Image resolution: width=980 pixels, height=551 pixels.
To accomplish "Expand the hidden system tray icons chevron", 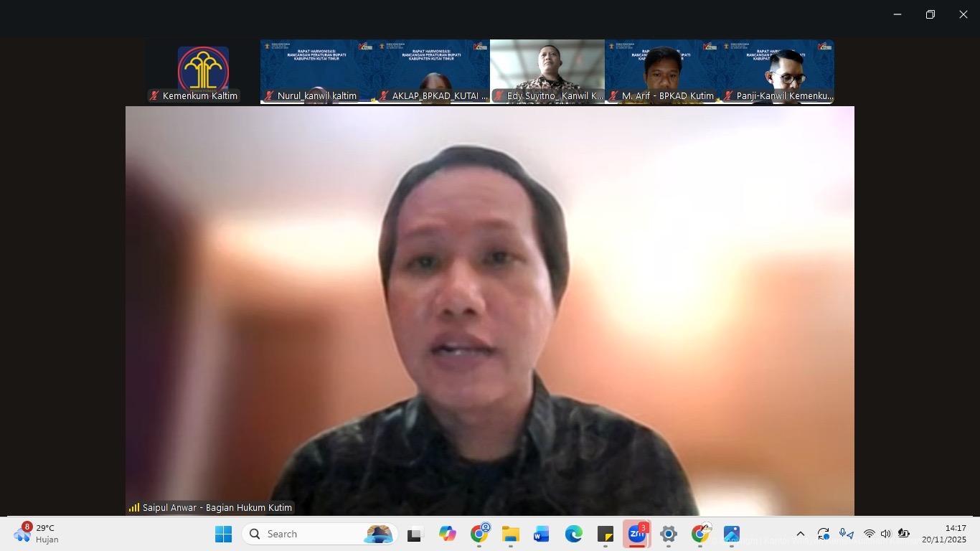I will click(x=801, y=534).
